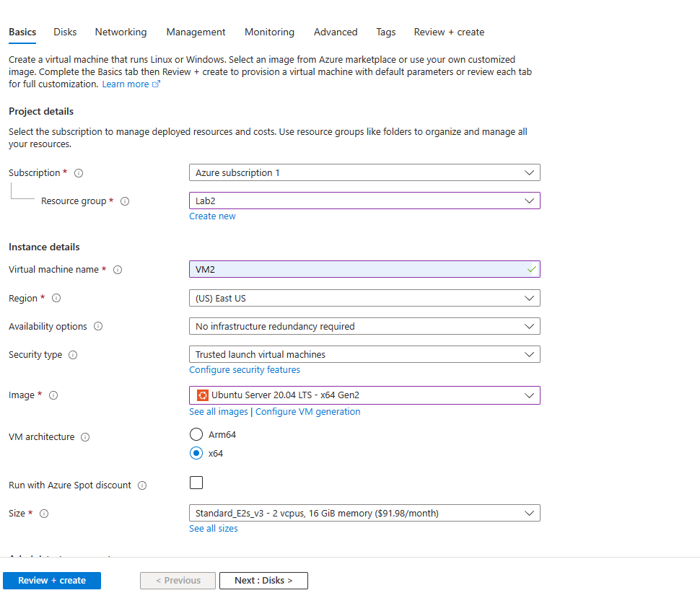Click the Security type info icon
Image resolution: width=700 pixels, height=598 pixels.
click(x=73, y=355)
